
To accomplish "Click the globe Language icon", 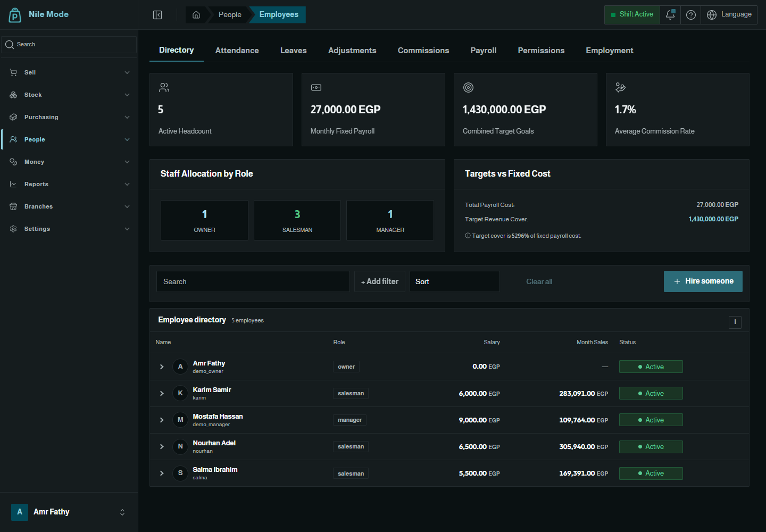I will tap(712, 15).
